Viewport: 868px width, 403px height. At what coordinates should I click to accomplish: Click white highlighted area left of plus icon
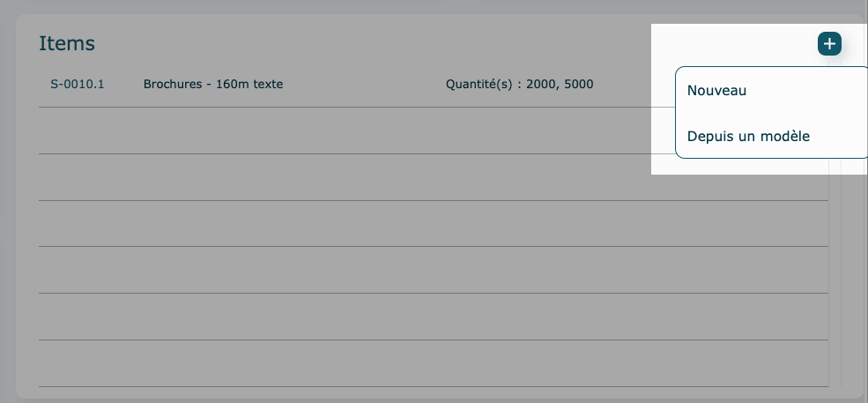[x=731, y=44]
